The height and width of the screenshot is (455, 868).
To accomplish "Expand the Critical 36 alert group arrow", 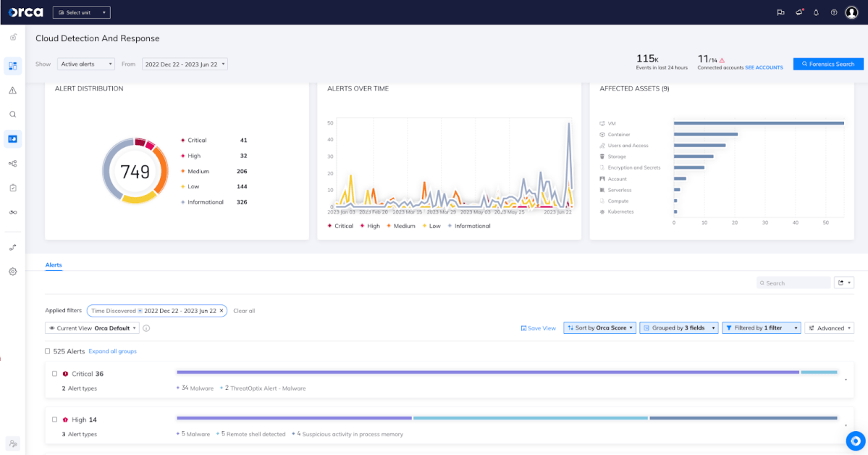I will pyautogui.click(x=846, y=380).
